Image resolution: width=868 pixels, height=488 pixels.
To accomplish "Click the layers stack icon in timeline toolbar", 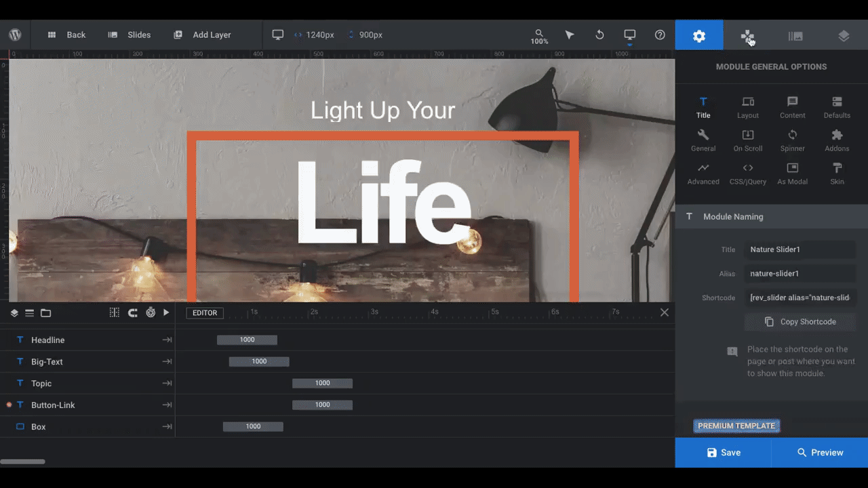I will coord(14,313).
